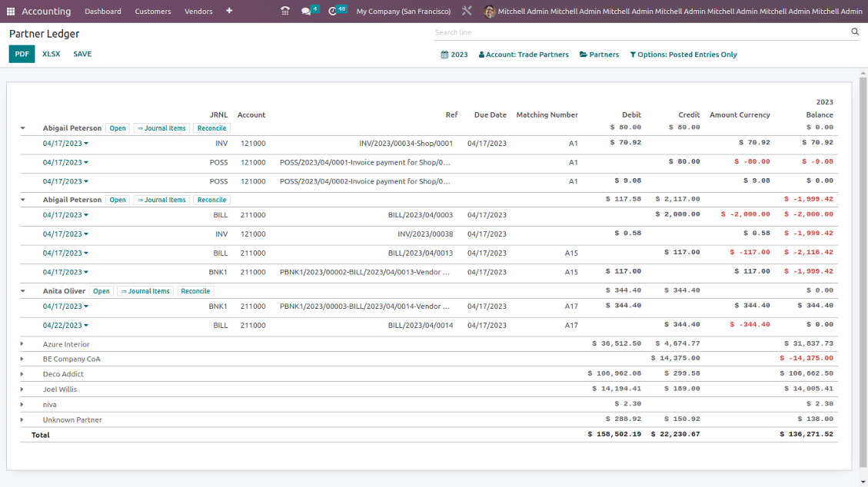Open Account: Trade Partners filter
This screenshot has height=487, width=868.
(x=524, y=55)
